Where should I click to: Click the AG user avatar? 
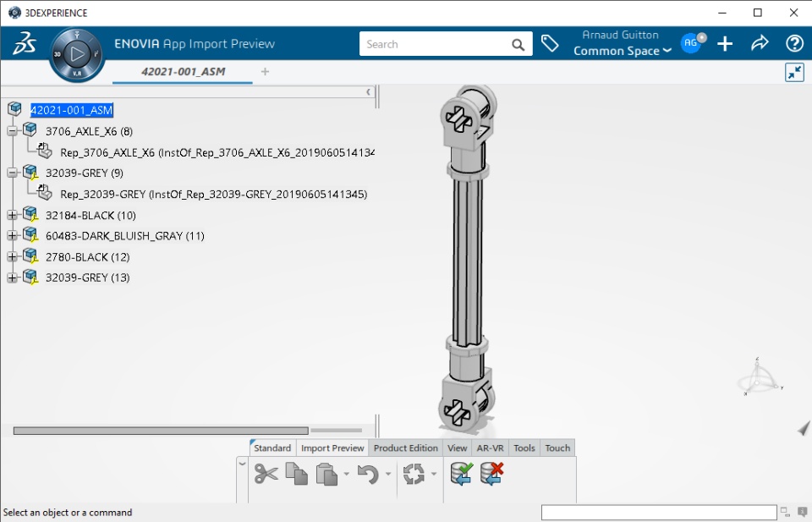pos(693,43)
